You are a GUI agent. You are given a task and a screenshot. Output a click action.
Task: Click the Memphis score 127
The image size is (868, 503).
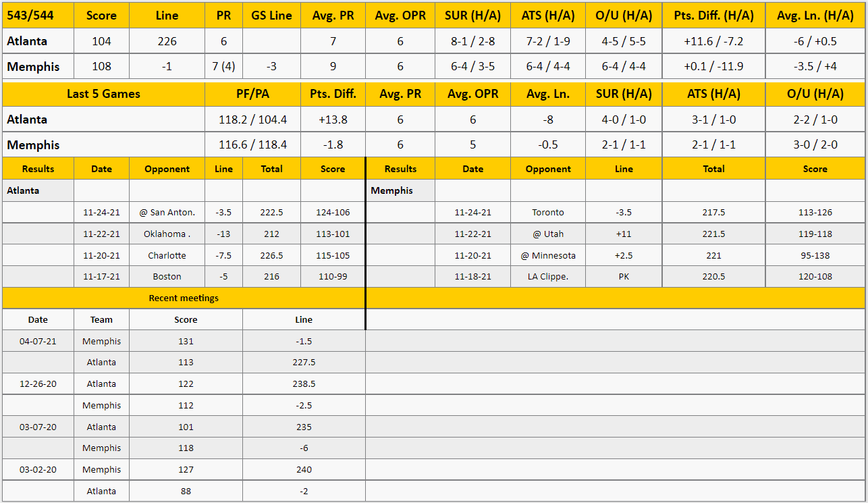(186, 469)
